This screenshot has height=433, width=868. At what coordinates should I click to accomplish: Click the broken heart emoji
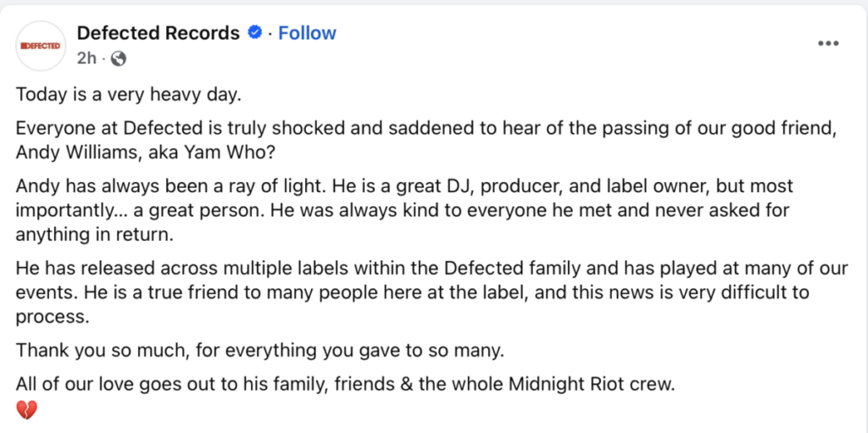pyautogui.click(x=26, y=410)
